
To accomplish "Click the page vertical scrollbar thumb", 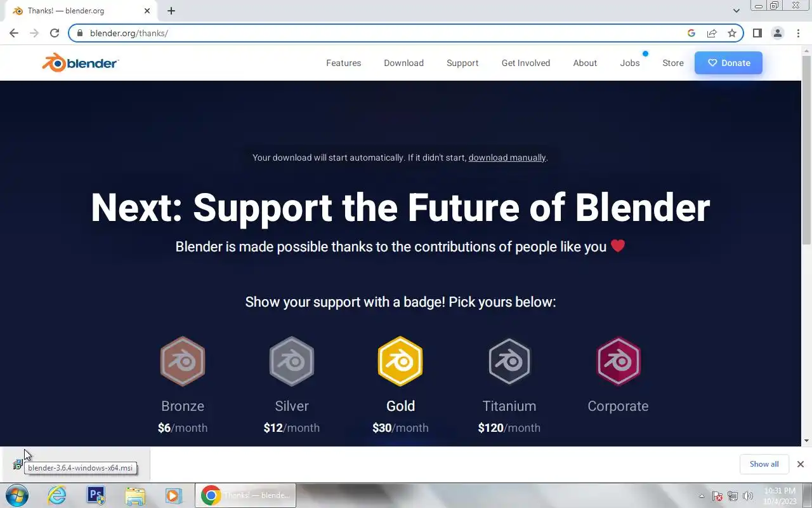I will pos(806,149).
